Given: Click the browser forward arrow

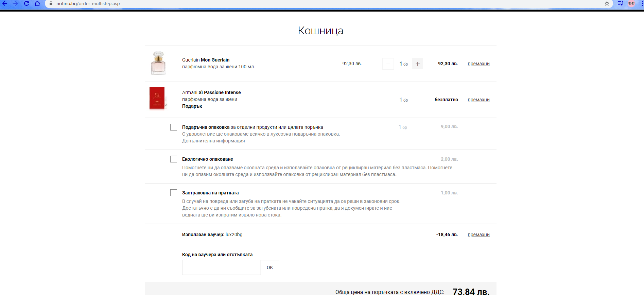Looking at the screenshot, I should [16, 3].
